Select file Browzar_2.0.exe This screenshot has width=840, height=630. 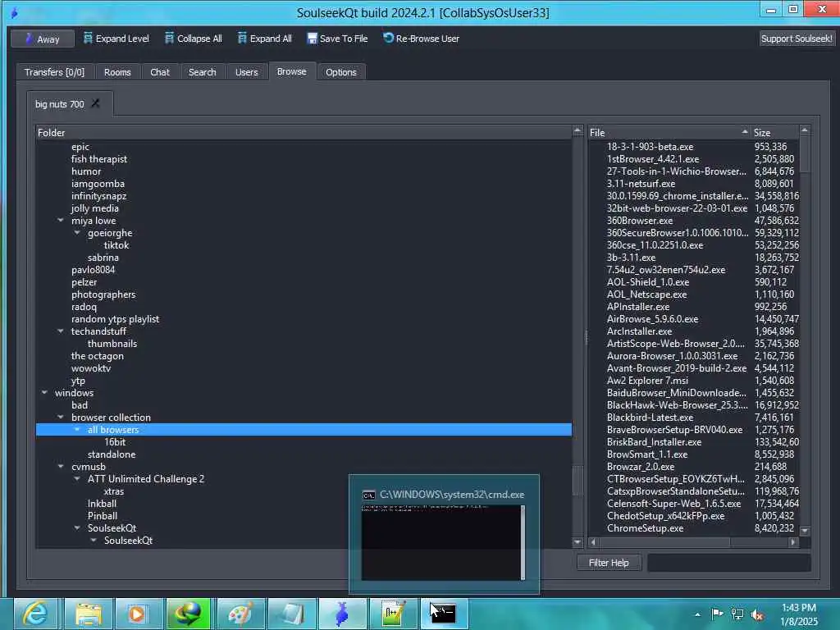point(641,467)
